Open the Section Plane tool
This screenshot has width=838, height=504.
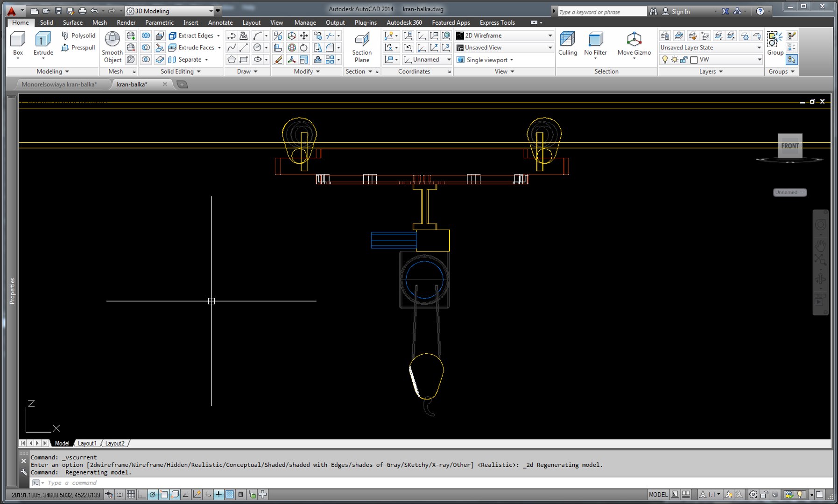coord(362,47)
